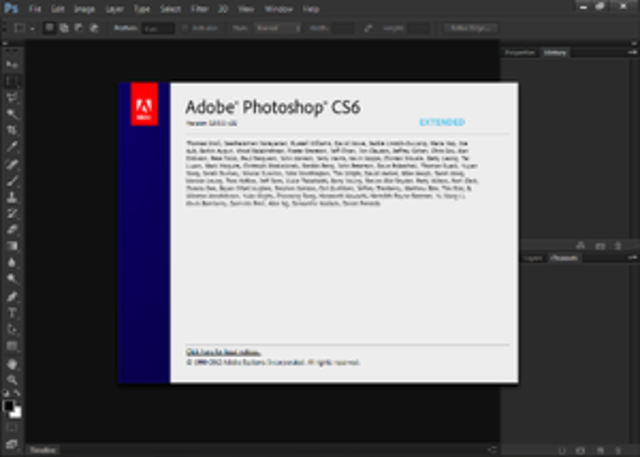Open the Image menu
Viewport: 640px width, 457px height.
(84, 9)
